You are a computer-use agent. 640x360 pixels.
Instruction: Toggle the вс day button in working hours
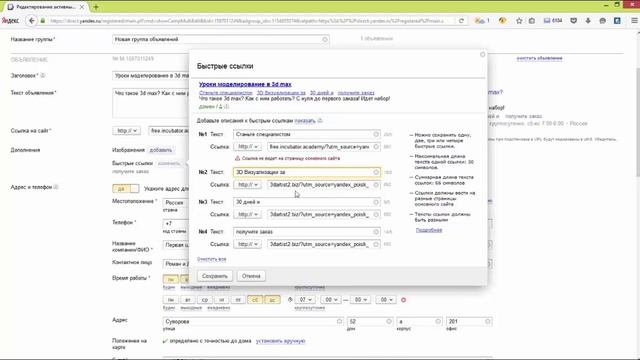(x=272, y=300)
